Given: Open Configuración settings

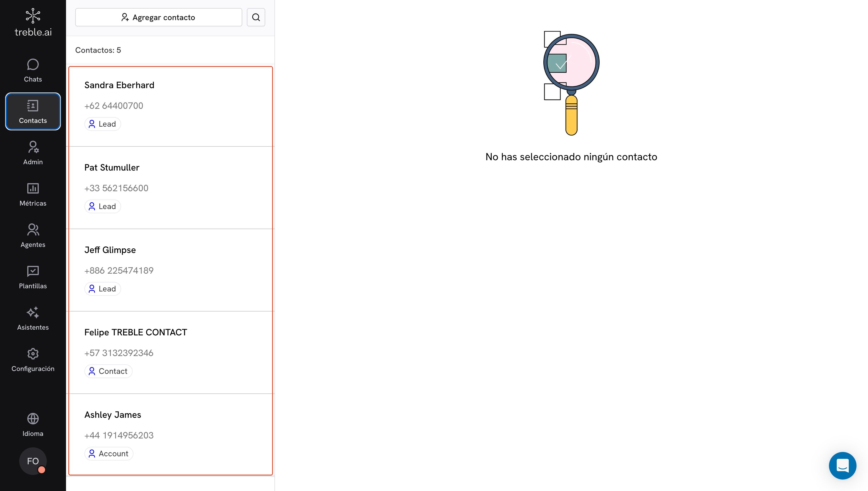Looking at the screenshot, I should [x=33, y=359].
